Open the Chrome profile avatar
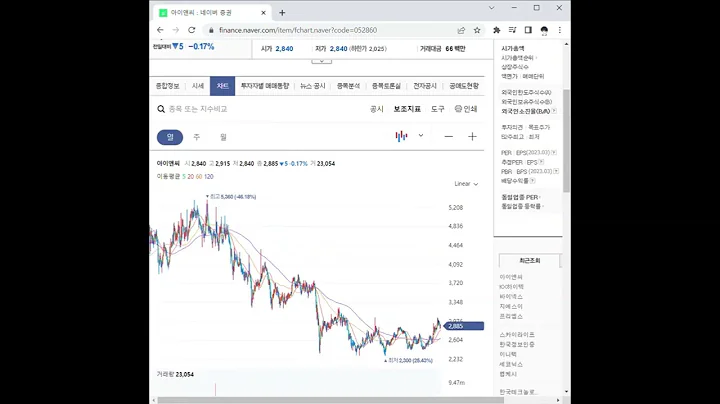 click(x=544, y=30)
